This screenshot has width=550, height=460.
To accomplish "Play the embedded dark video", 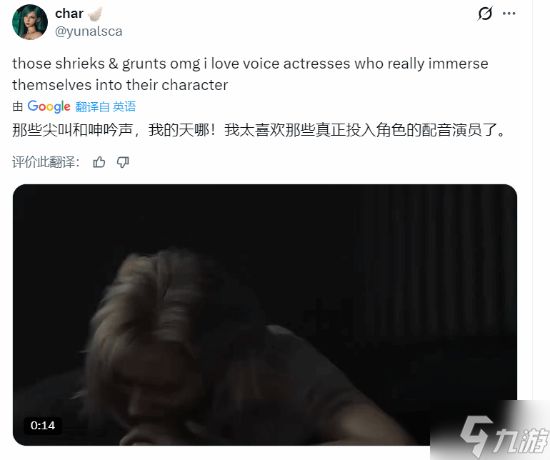I will tap(265, 315).
